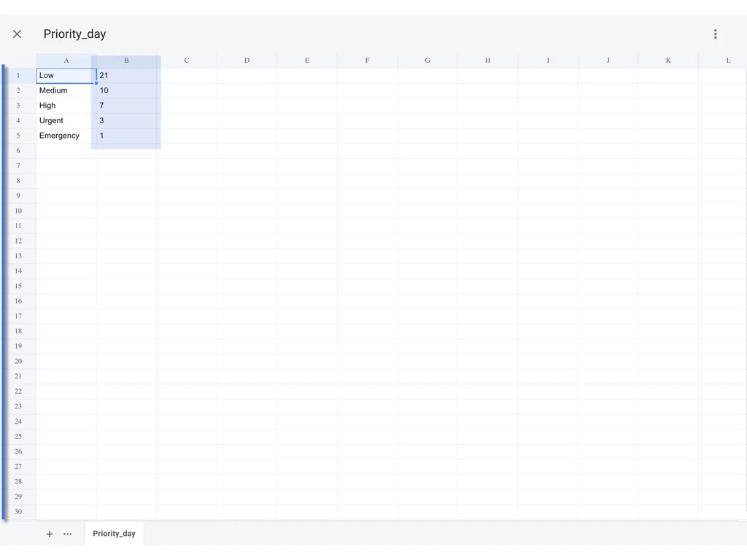747x560 pixels.
Task: Select row 15 header
Action: coord(18,286)
